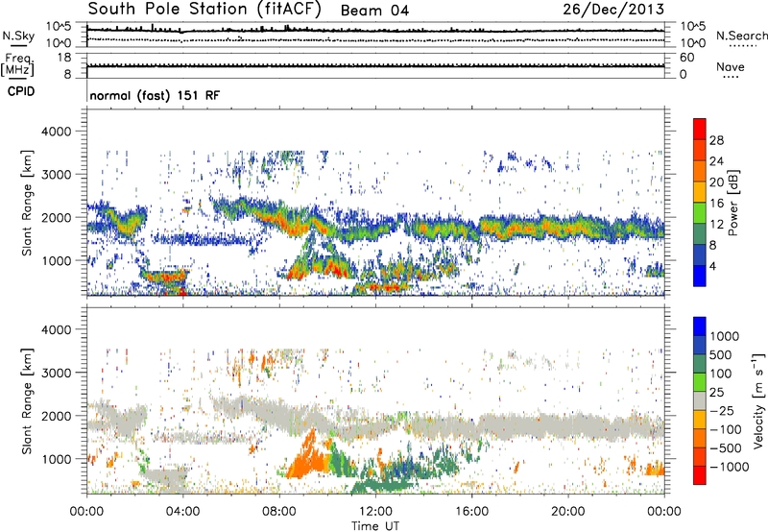This screenshot has height=532, width=768.
Task: Click the 'Nave' legend label
Action: point(730,67)
